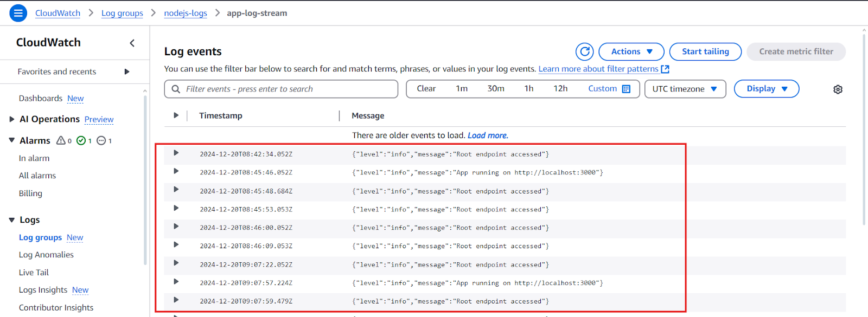Open In alarm sidebar item
The height and width of the screenshot is (317, 868).
click(34, 158)
